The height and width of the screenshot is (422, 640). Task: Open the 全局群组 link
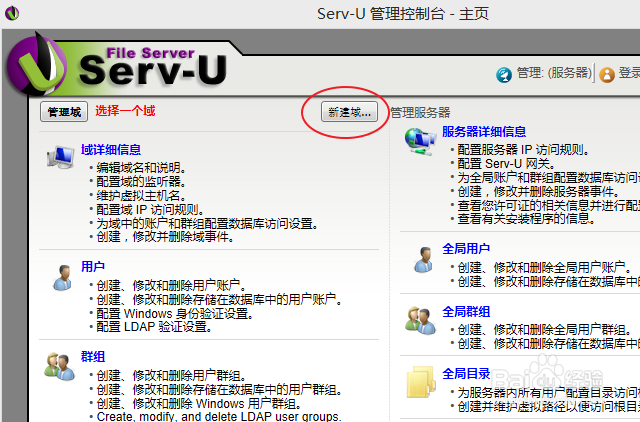tap(466, 312)
